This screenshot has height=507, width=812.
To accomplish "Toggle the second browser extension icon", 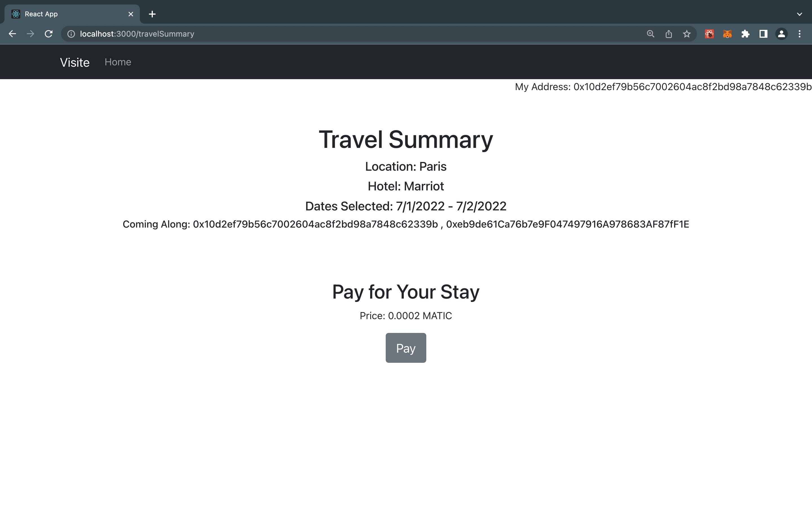I will pos(726,33).
